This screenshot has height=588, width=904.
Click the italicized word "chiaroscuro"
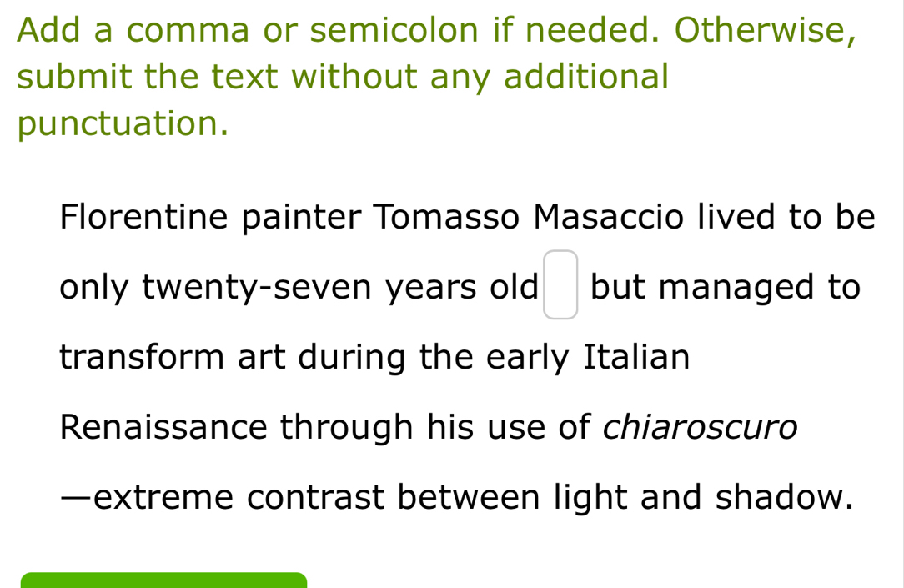coord(701,428)
